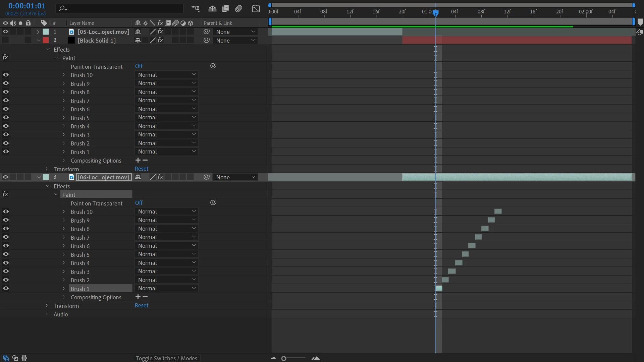The width and height of the screenshot is (644, 362).
Task: Enable frame blending for all layers
Action: [x=225, y=8]
